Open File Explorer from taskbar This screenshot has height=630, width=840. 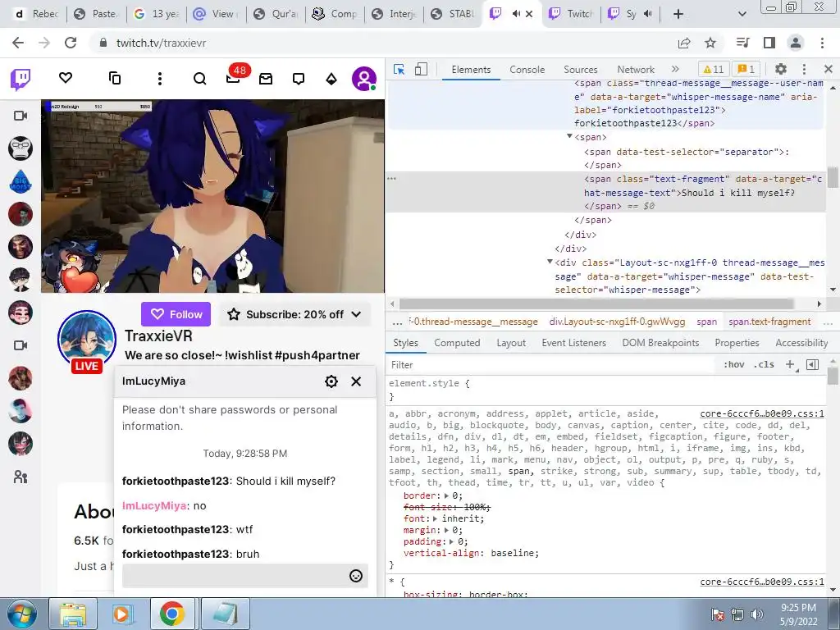tap(73, 614)
